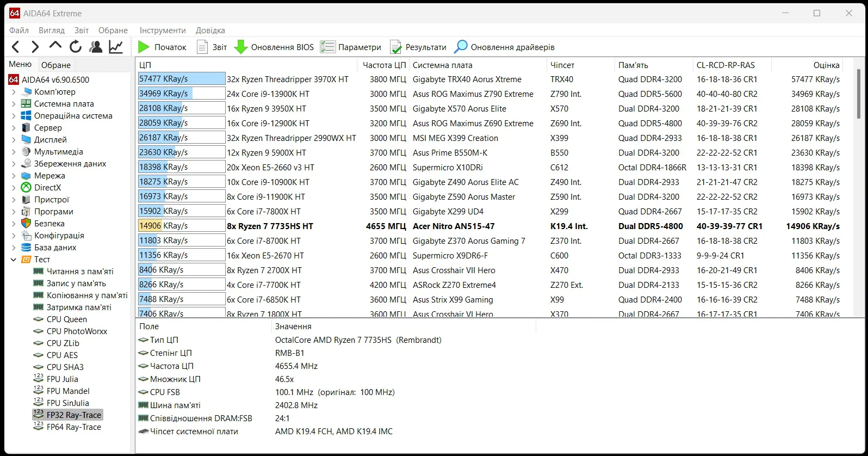Open the Довідка menu

(x=210, y=30)
